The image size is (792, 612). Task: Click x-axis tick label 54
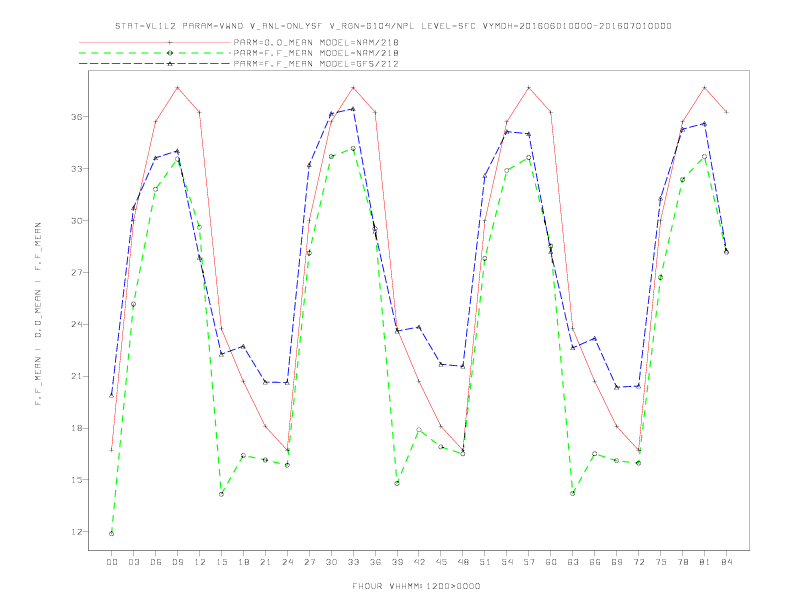[507, 562]
